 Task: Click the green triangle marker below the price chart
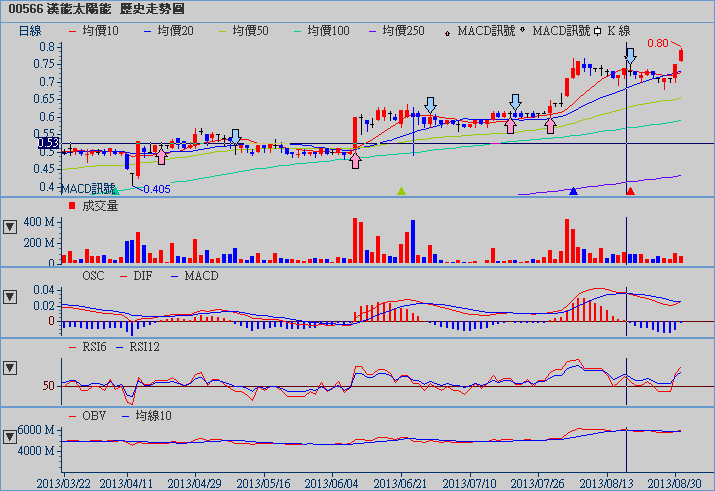401,190
